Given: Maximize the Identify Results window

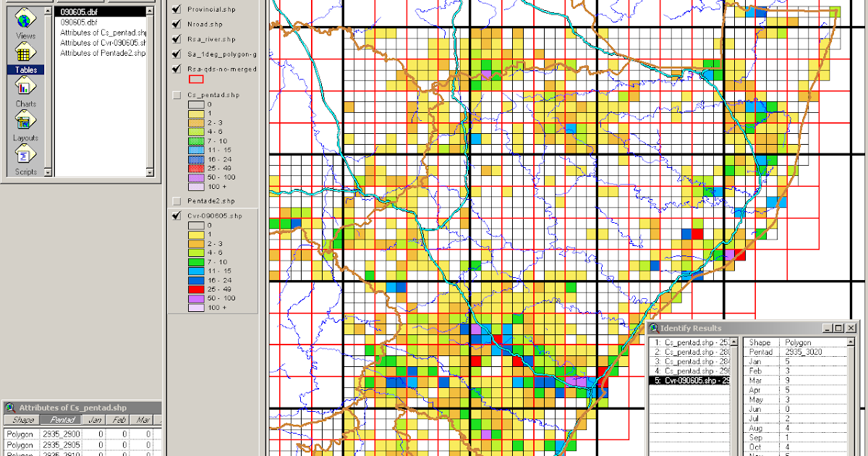Looking at the screenshot, I should pos(838,328).
